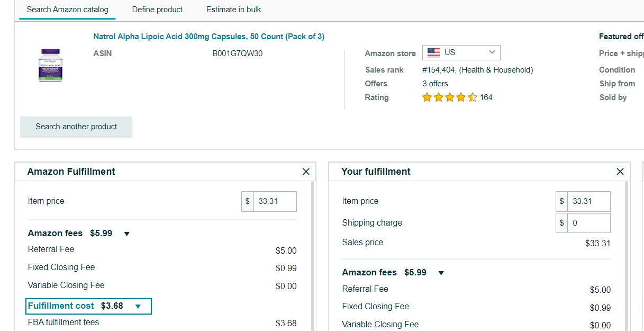
Task: Click the ASIN value B001G7QW30
Action: click(x=238, y=53)
